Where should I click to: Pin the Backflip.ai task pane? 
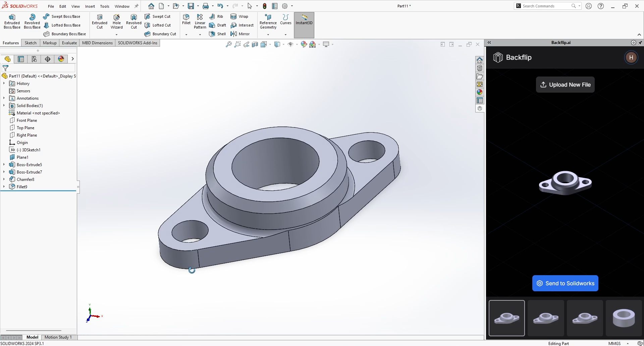(640, 43)
